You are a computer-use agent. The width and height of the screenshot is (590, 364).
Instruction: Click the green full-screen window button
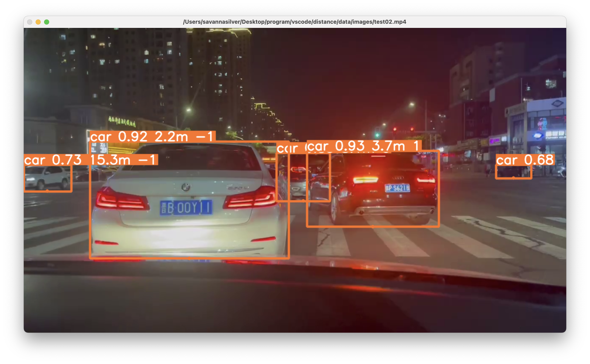point(47,22)
